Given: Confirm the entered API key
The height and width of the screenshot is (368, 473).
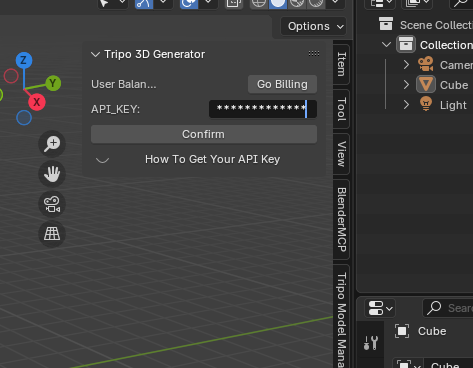Looking at the screenshot, I should [204, 134].
